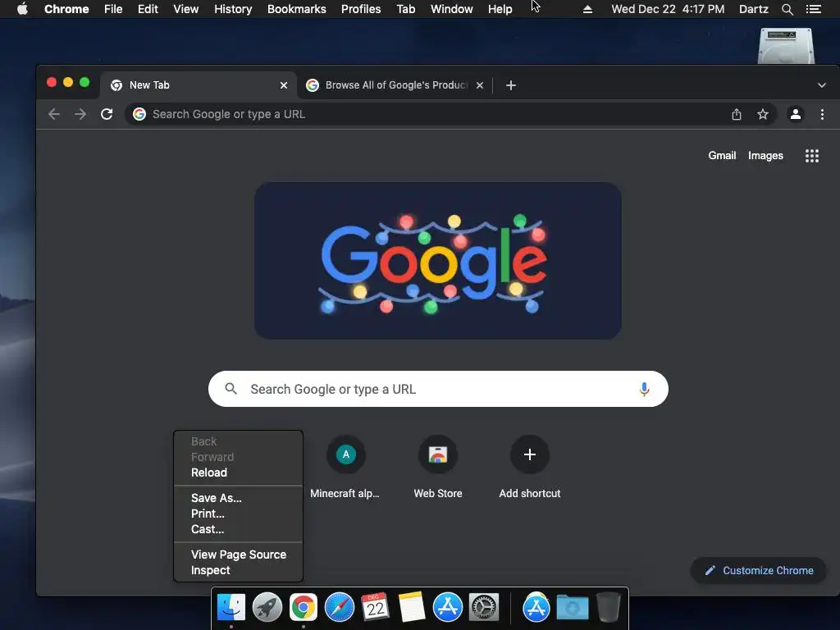The width and height of the screenshot is (840, 630).
Task: Open Launchpad rocket in the dock
Action: coord(267,608)
